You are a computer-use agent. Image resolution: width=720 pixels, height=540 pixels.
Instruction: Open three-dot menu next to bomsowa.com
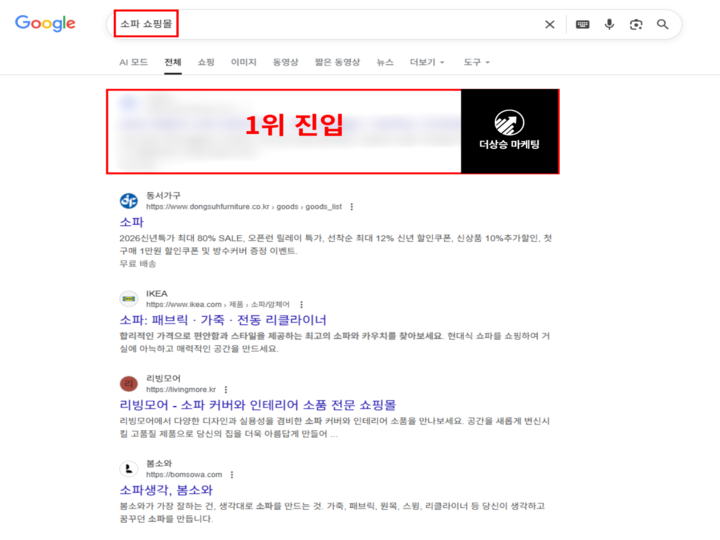[232, 474]
